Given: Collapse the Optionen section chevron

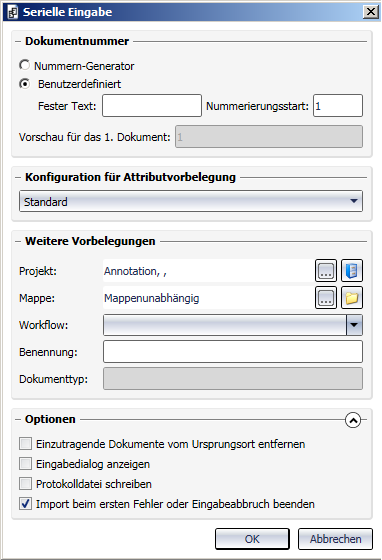Looking at the screenshot, I should [353, 420].
